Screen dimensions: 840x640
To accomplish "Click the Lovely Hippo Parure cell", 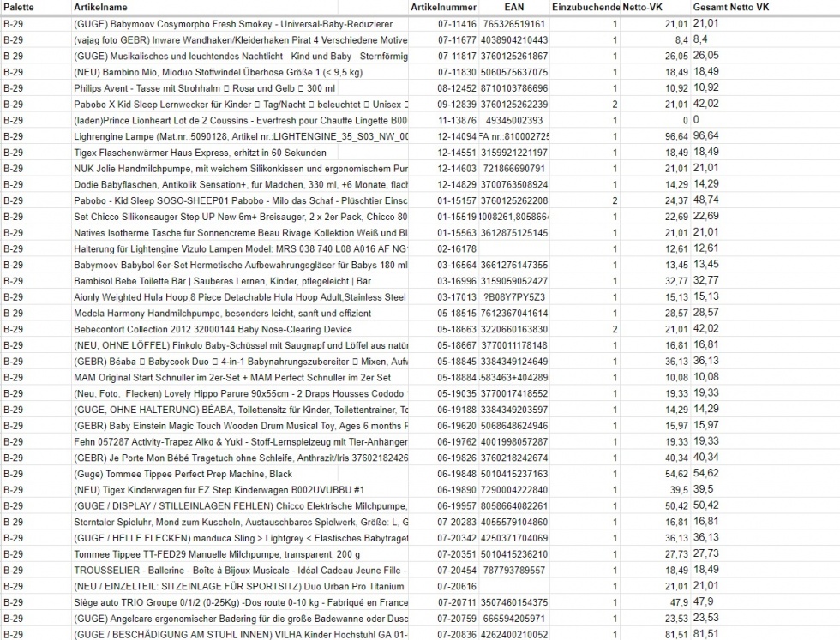I will (x=241, y=393).
